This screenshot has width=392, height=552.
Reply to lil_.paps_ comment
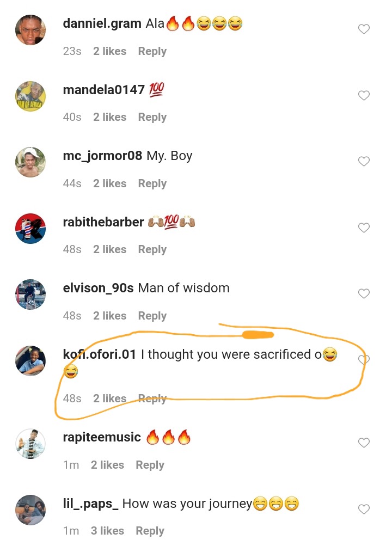[150, 531]
